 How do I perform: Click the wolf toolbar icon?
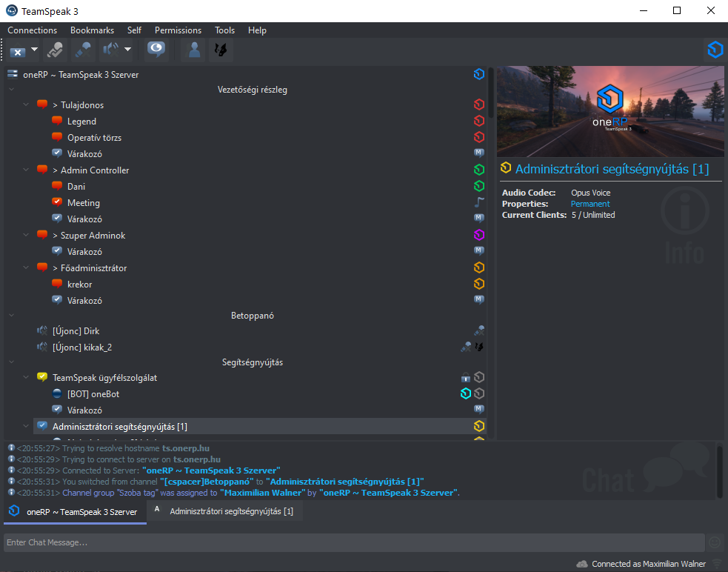click(221, 50)
